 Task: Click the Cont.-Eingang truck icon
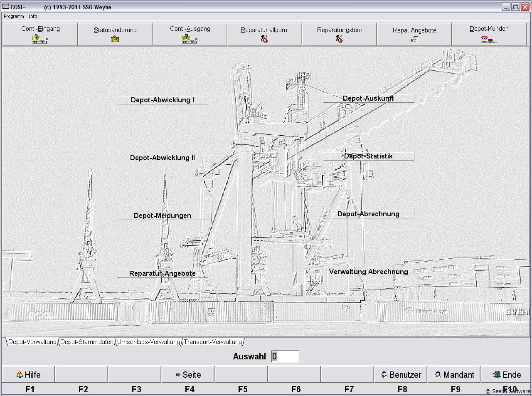(40, 39)
